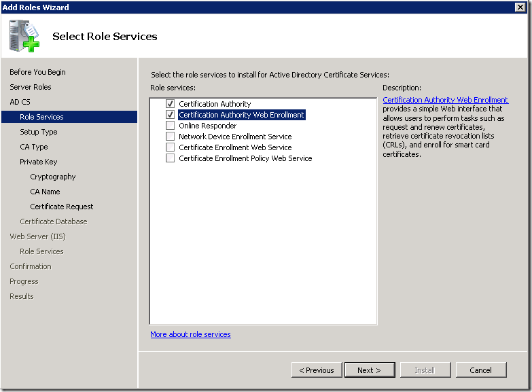Image resolution: width=532 pixels, height=392 pixels.
Task: Close the Add Roles Wizard window
Action: coord(520,7)
